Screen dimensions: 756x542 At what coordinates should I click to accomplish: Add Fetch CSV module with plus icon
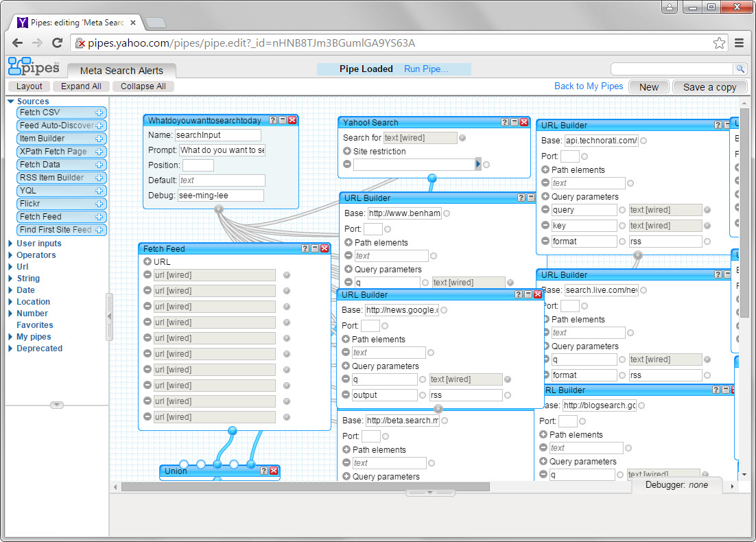99,113
